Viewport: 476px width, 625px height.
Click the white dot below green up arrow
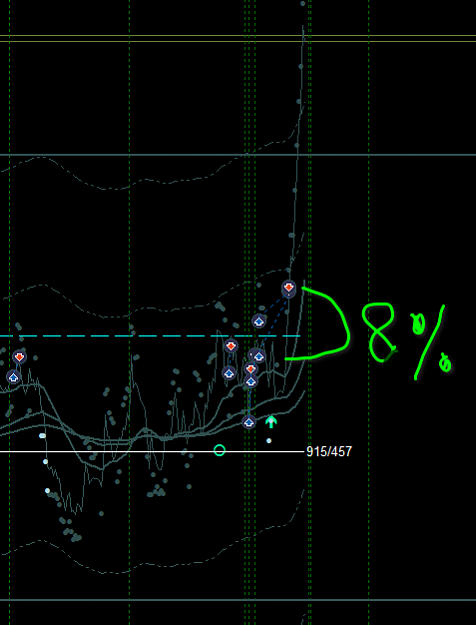269,440
